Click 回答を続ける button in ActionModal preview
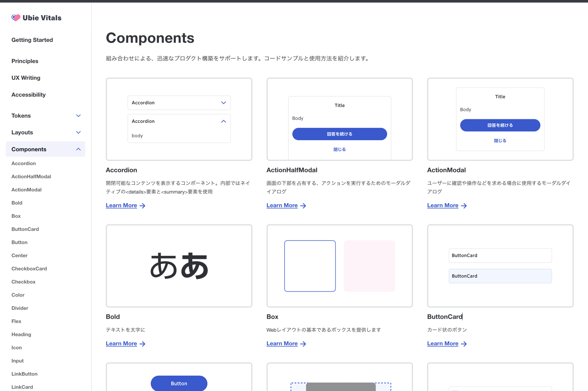Image resolution: width=588 pixels, height=391 pixels. pyautogui.click(x=500, y=125)
